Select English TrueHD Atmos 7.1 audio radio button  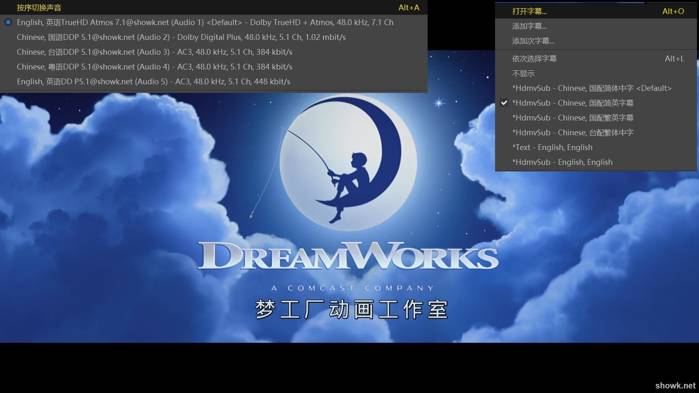pyautogui.click(x=8, y=22)
